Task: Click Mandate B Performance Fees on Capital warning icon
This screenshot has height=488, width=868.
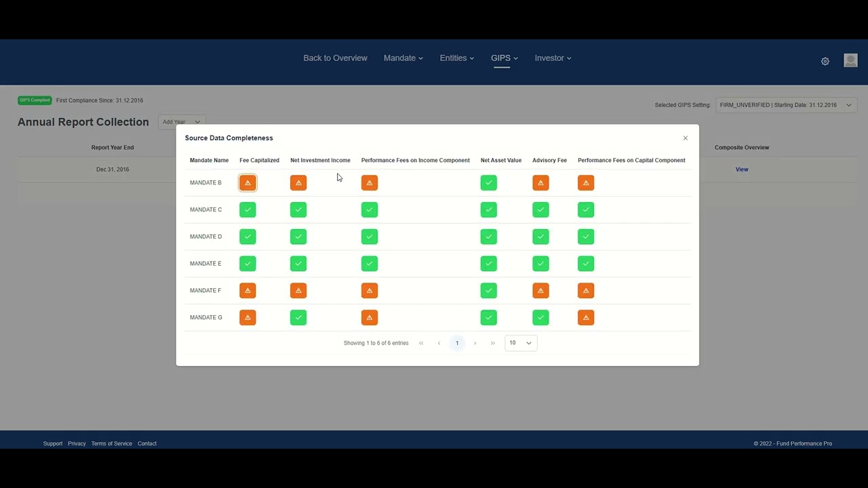Action: [586, 183]
